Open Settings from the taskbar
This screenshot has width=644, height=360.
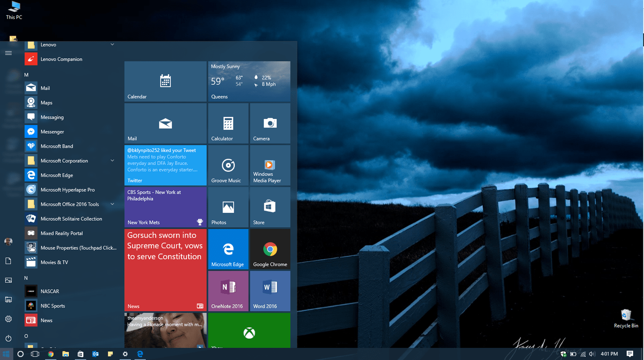click(x=125, y=354)
